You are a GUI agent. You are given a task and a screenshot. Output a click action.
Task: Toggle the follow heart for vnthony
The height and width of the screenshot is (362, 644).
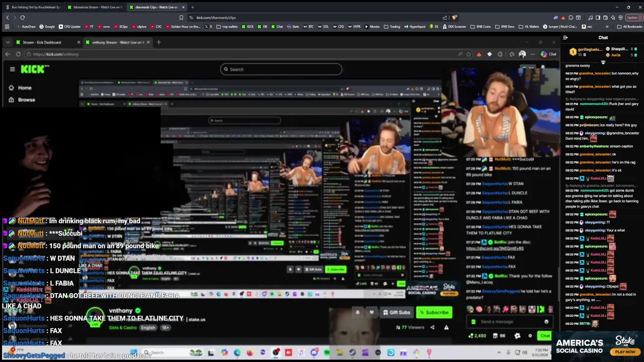coord(372,312)
